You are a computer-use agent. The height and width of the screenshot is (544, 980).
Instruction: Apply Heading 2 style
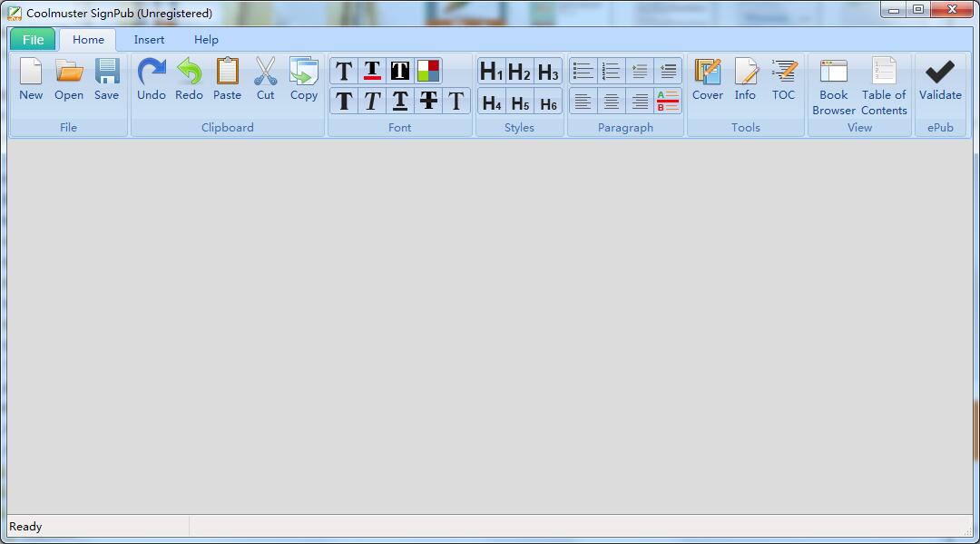[519, 72]
